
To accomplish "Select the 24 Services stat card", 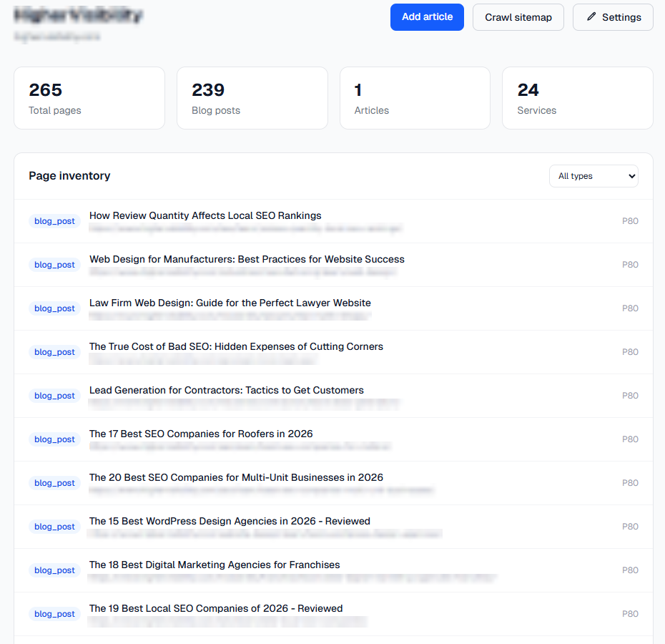I will point(577,97).
